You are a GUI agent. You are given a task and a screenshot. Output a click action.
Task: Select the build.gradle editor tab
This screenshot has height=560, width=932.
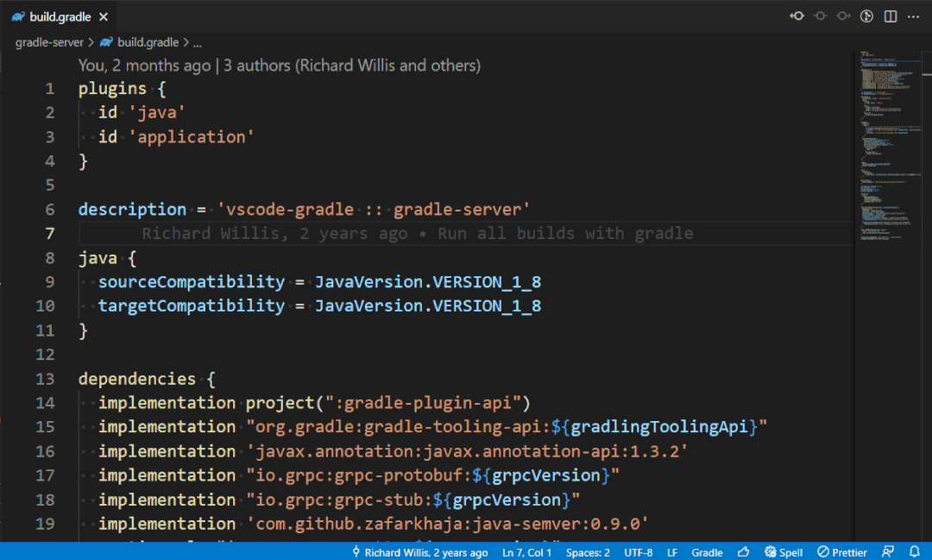point(60,16)
